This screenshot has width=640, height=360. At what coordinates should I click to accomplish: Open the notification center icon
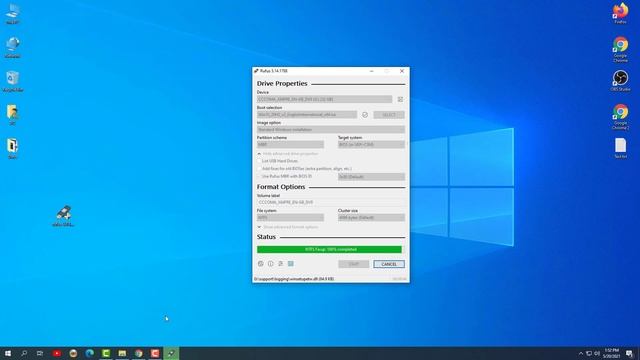click(x=629, y=353)
